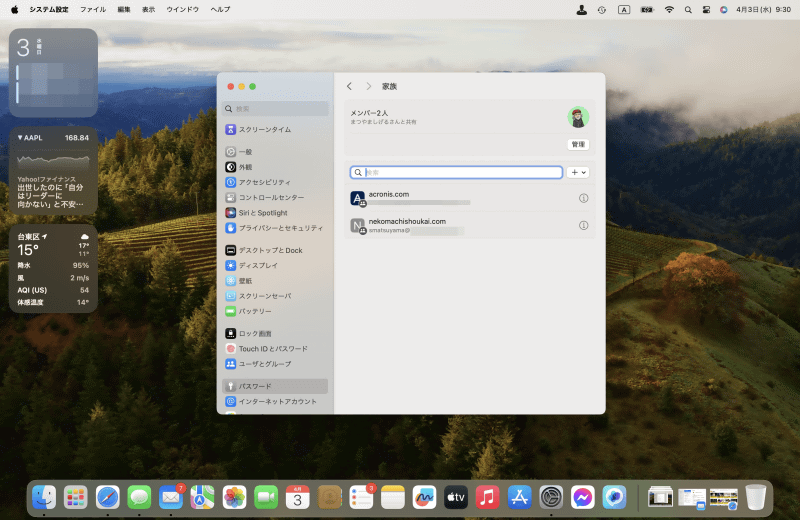Image resolution: width=800 pixels, height=520 pixels.
Task: Open Freeform from the Dock
Action: (424, 497)
